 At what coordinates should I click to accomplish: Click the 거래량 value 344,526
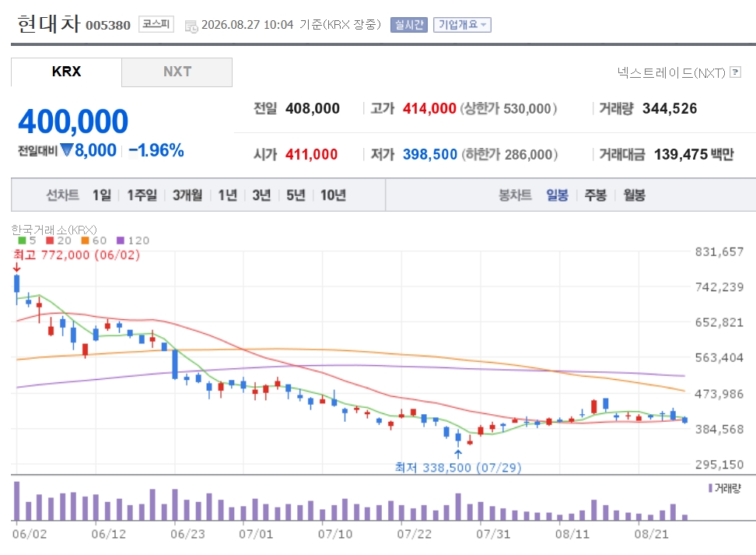pos(670,109)
